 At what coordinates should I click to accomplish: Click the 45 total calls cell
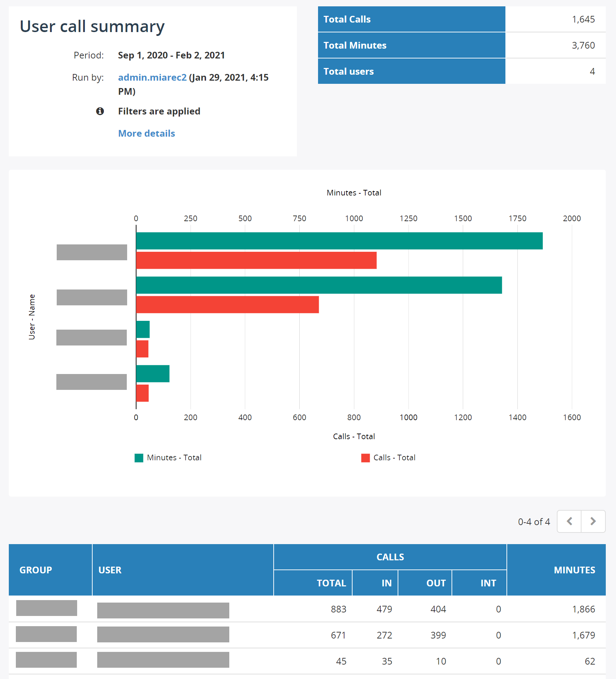tap(341, 661)
